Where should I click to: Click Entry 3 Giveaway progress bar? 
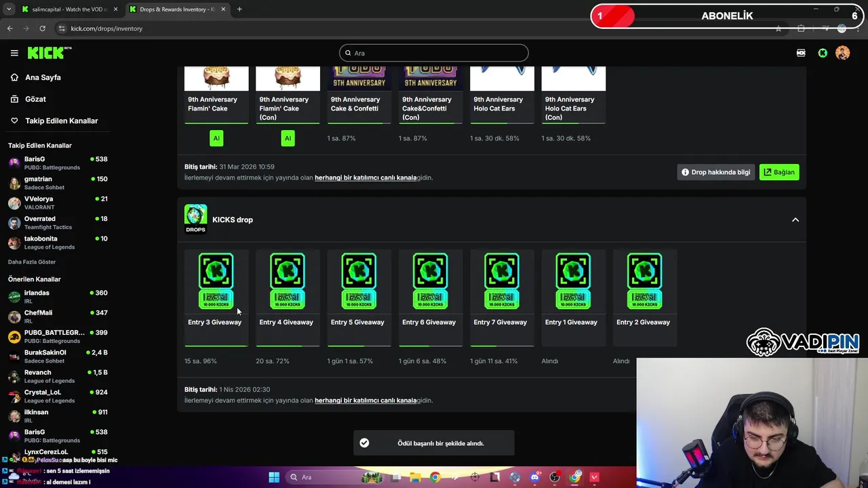click(216, 346)
